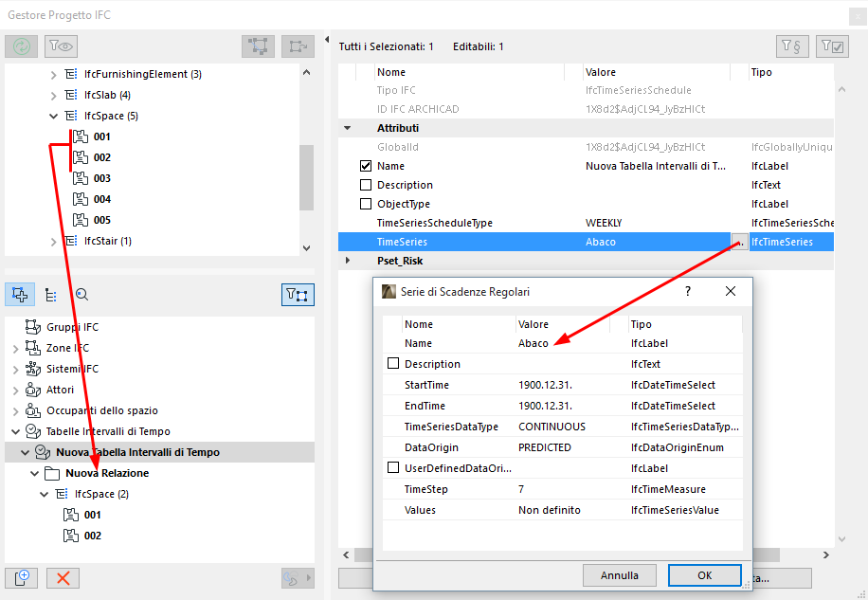Click the TimeStep value 7
Screen dimensions: 868x600
coord(521,489)
